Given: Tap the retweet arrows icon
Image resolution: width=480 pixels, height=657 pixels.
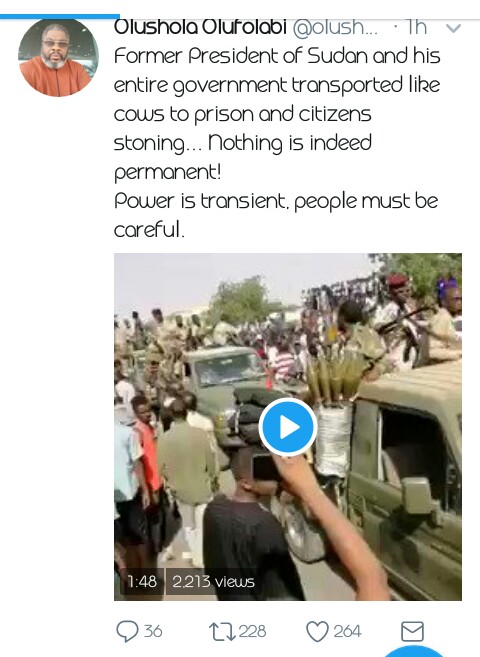Looking at the screenshot, I should pyautogui.click(x=222, y=631).
